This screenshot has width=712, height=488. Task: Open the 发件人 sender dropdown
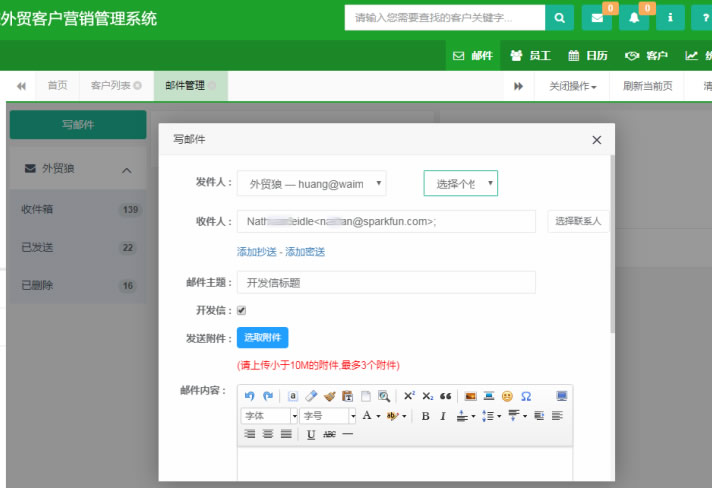click(x=311, y=184)
